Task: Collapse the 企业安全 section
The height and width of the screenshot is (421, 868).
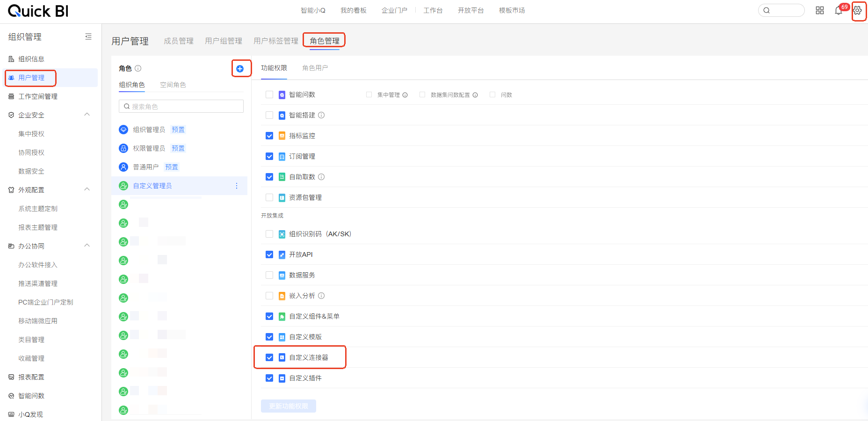Action: point(87,115)
